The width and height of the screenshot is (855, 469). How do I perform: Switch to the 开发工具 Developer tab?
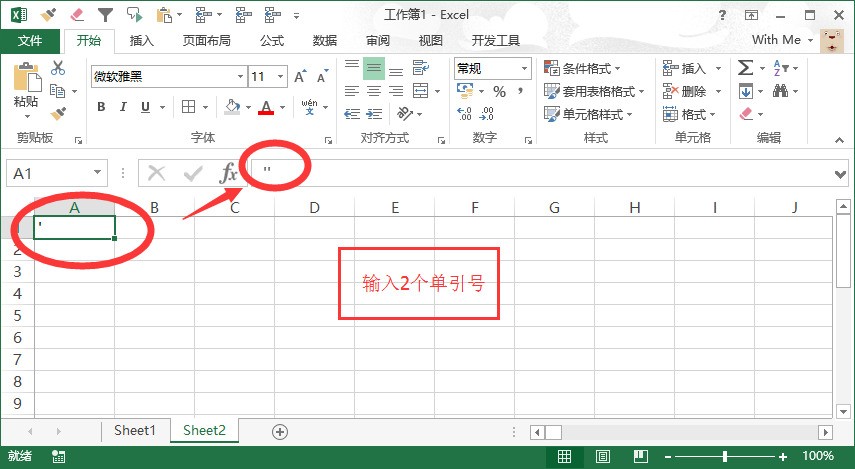tap(495, 40)
